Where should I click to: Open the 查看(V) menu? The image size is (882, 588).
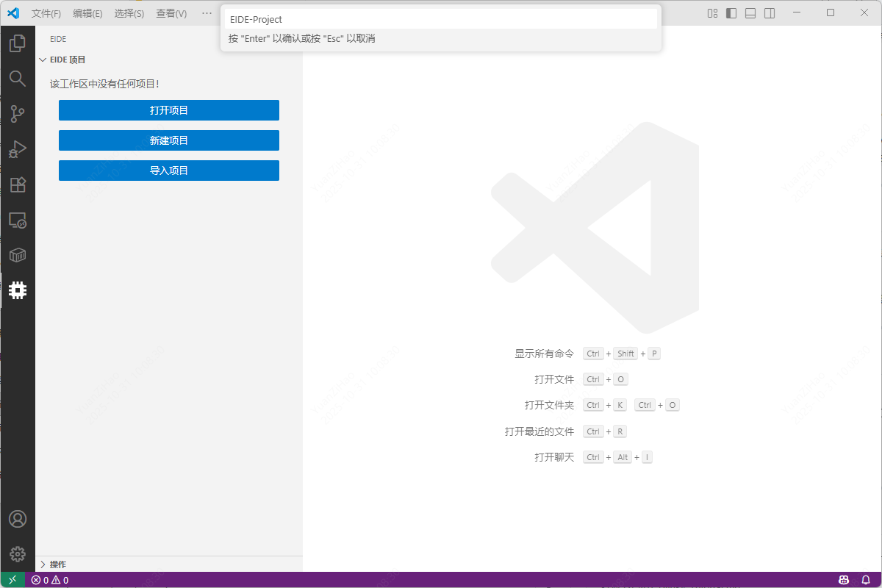(x=171, y=13)
